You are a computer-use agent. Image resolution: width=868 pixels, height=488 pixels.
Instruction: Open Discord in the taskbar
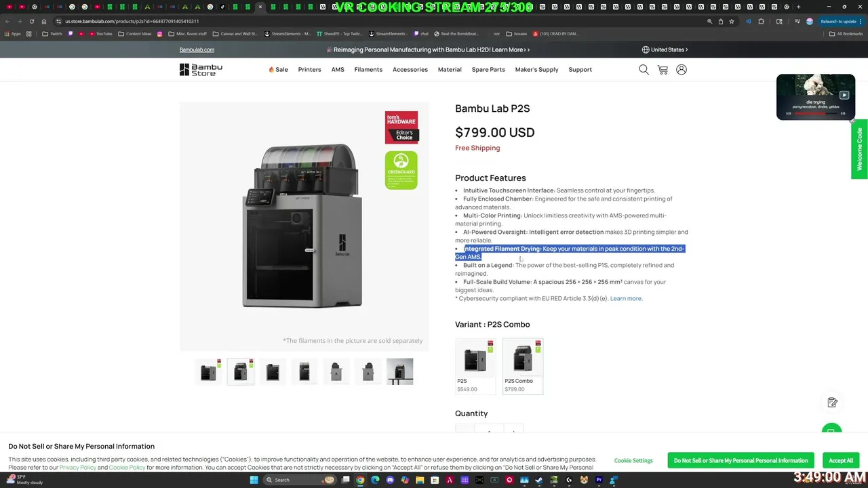pyautogui.click(x=390, y=480)
